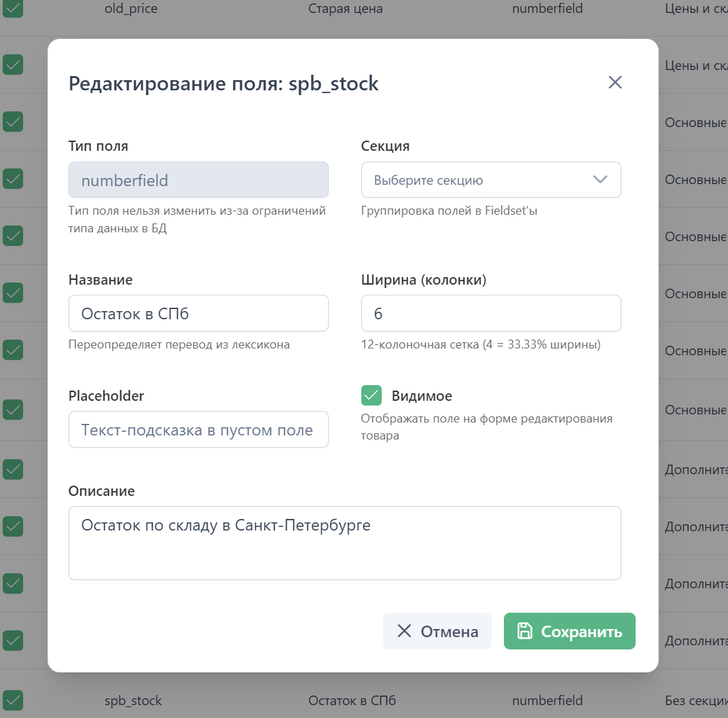Click the chevron arrow in Секция field
Screen dimensions: 728x718
600,180
